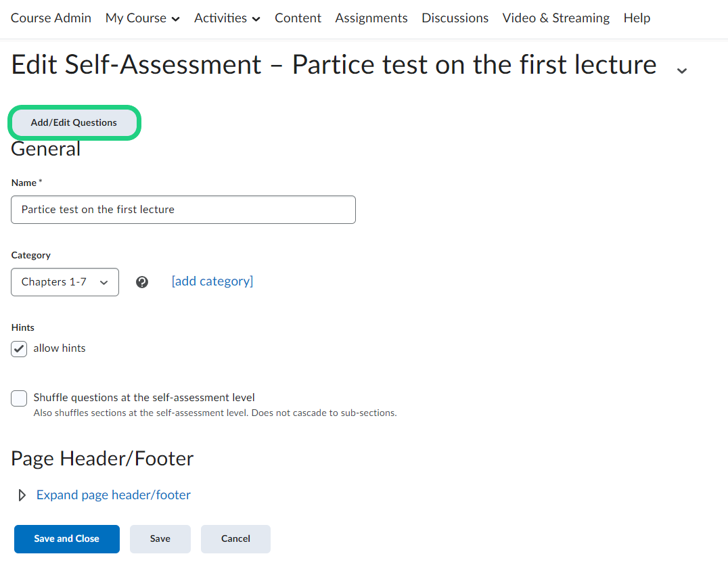Click the add category link
The image size is (728, 575).
(212, 281)
